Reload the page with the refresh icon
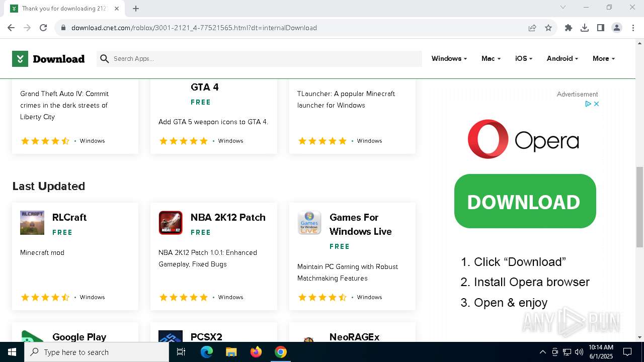The image size is (644, 362). click(43, 28)
